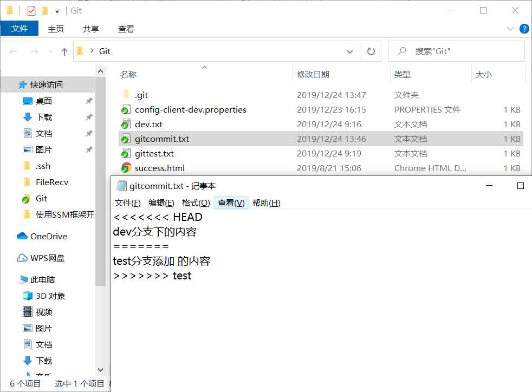The height and width of the screenshot is (392, 532).
Task: Open 文档 under 此电脑
Action: [x=44, y=344]
